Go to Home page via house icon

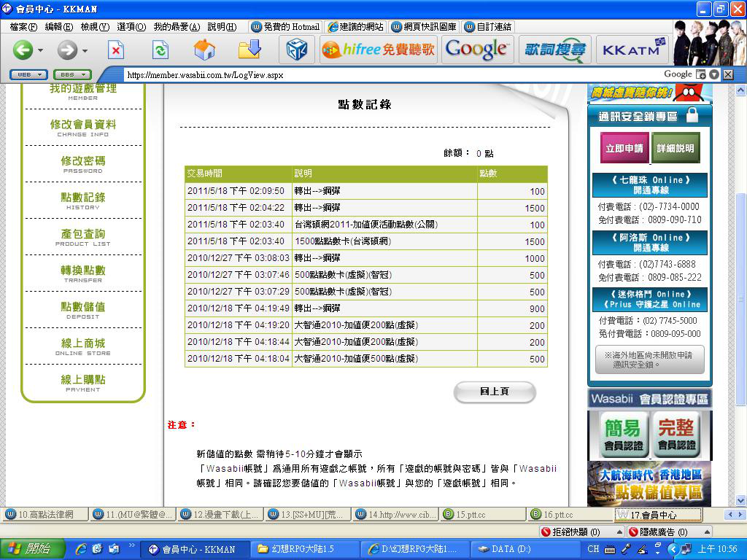point(204,50)
